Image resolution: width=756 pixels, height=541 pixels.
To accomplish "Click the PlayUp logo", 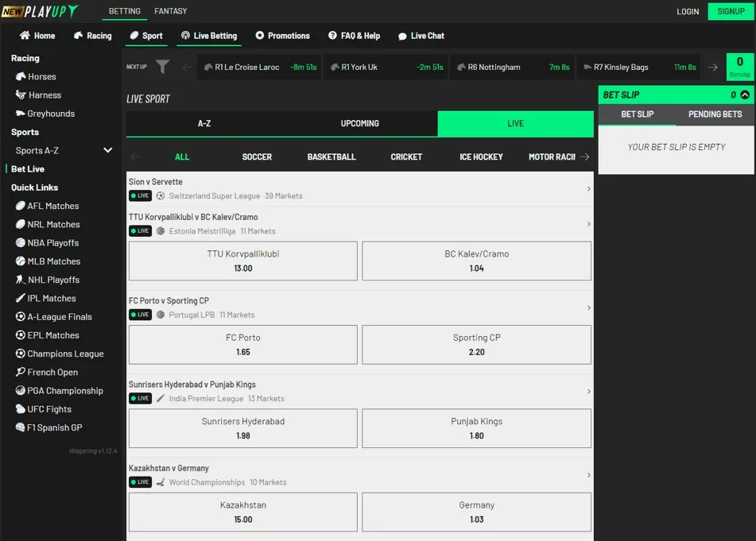I will click(40, 11).
